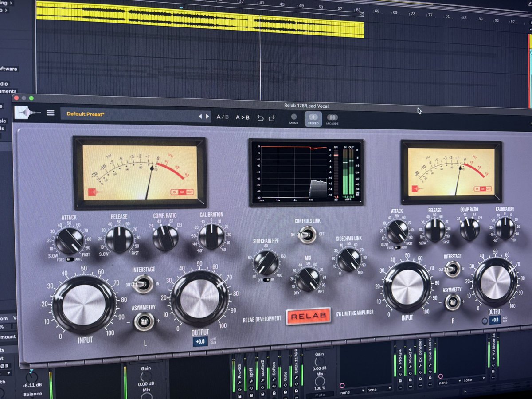The width and height of the screenshot is (532, 399).
Task: Click the left Comp. Ratio knob
Action: click(165, 238)
